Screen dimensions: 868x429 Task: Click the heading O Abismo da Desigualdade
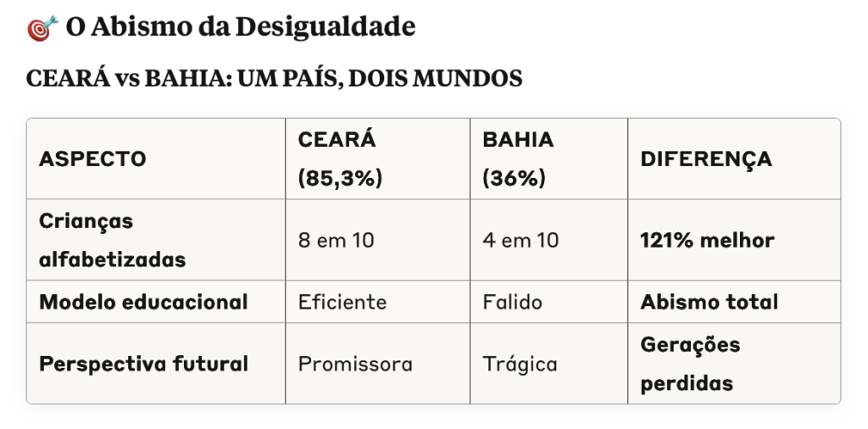coord(240,27)
